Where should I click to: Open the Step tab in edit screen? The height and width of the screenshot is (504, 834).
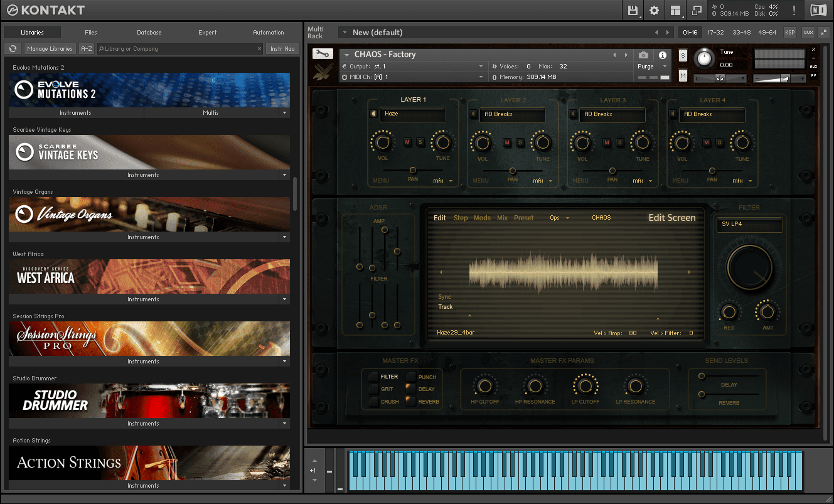461,218
